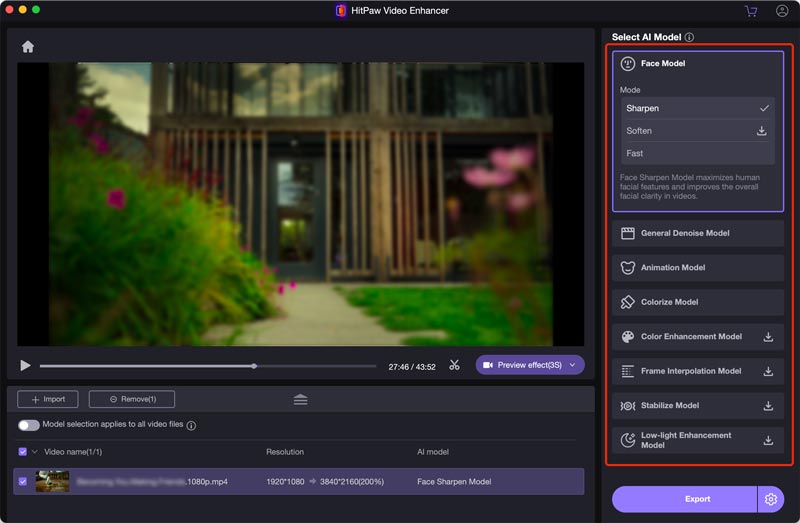Download the Low-light Enhancement Model

coord(768,440)
